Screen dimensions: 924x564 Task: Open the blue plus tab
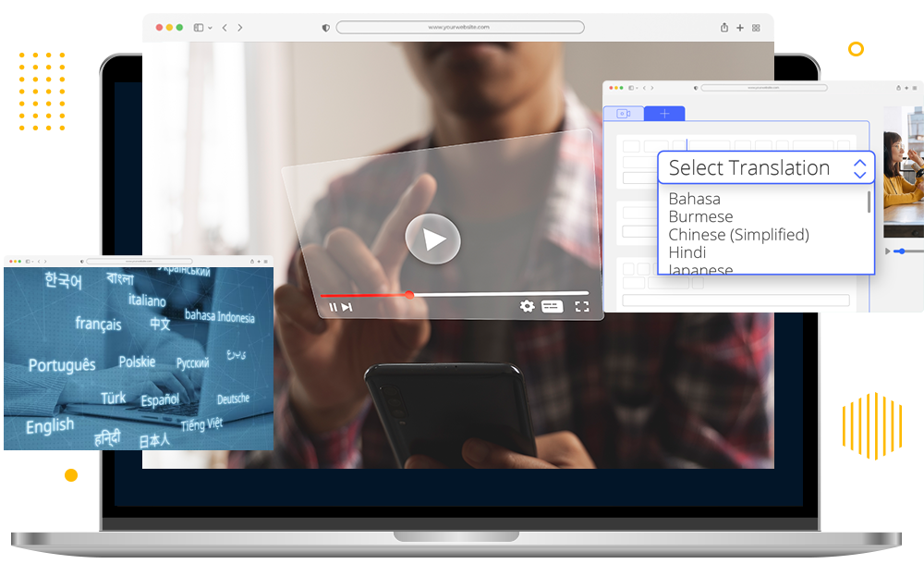tap(663, 114)
